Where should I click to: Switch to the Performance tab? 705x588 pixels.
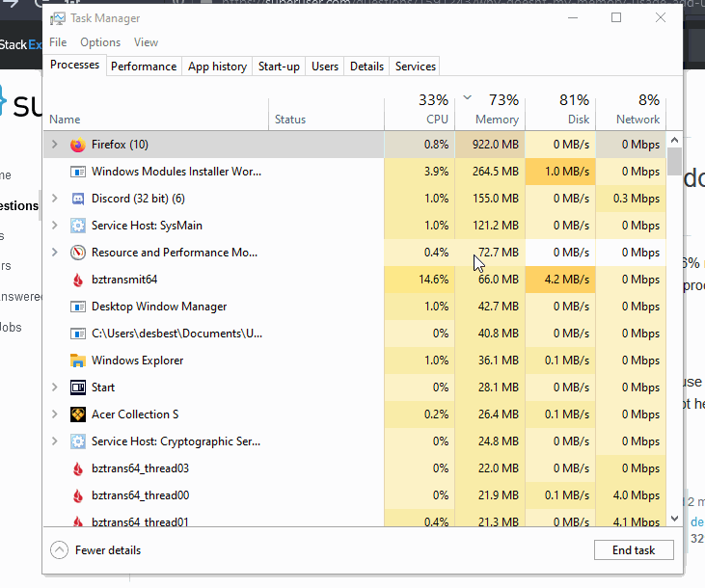144,67
